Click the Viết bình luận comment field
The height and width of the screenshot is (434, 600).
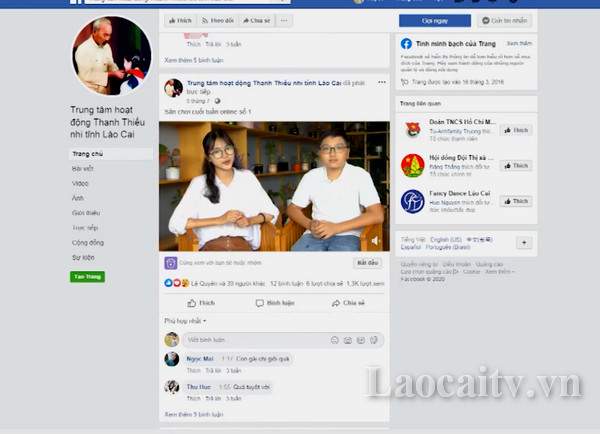point(283,340)
